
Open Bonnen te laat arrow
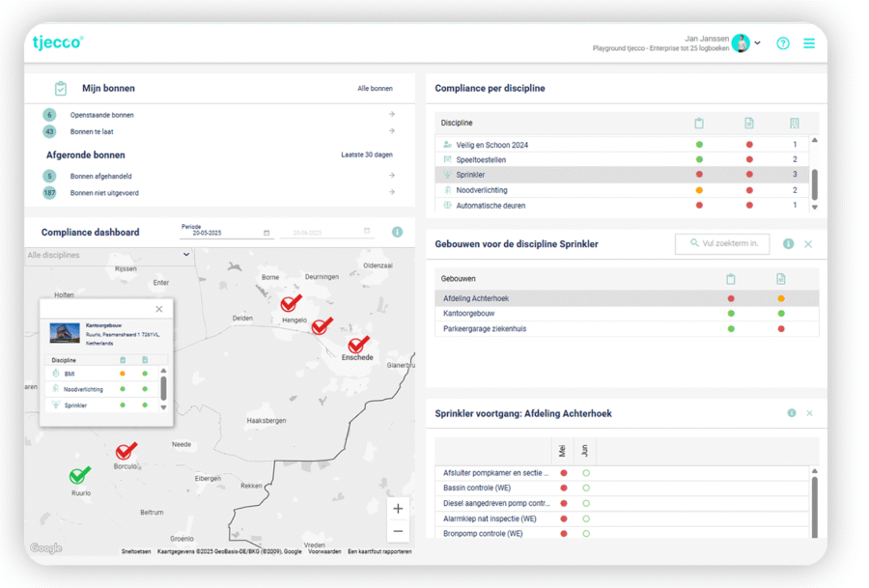(x=392, y=131)
